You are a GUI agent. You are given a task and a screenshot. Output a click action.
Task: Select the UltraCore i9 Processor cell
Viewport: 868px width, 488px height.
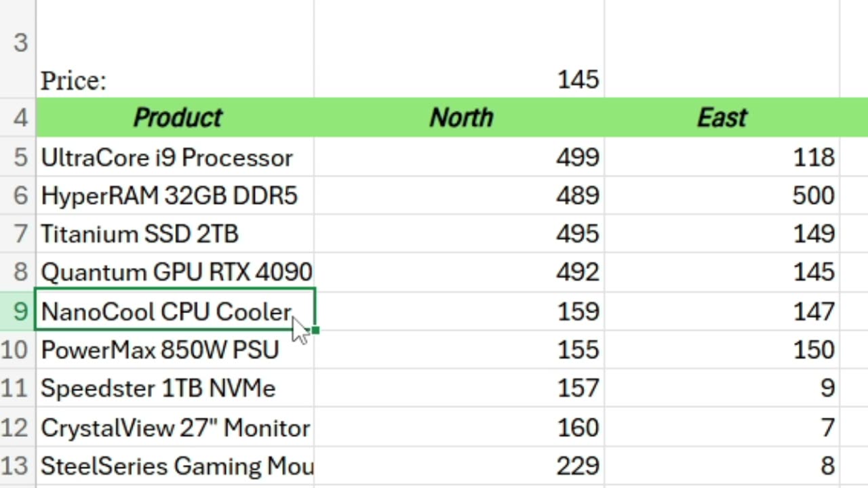click(x=167, y=157)
